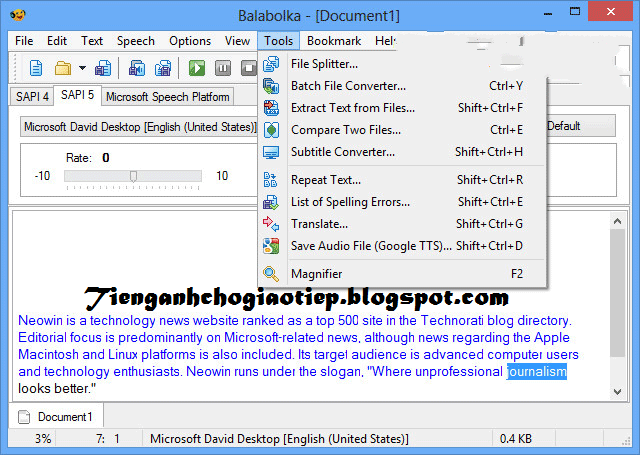Click the scrollbar down arrow in text area

point(618,392)
